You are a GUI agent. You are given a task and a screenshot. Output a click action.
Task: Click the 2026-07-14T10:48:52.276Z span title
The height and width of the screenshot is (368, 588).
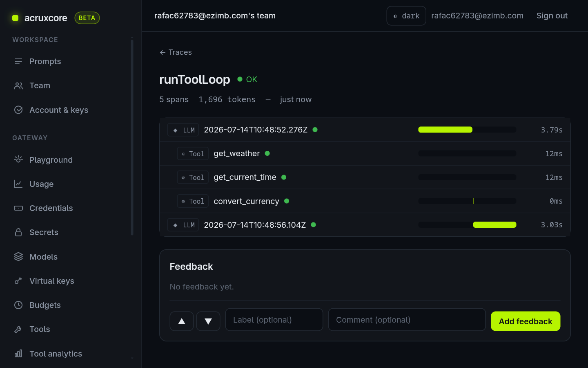tap(256, 130)
